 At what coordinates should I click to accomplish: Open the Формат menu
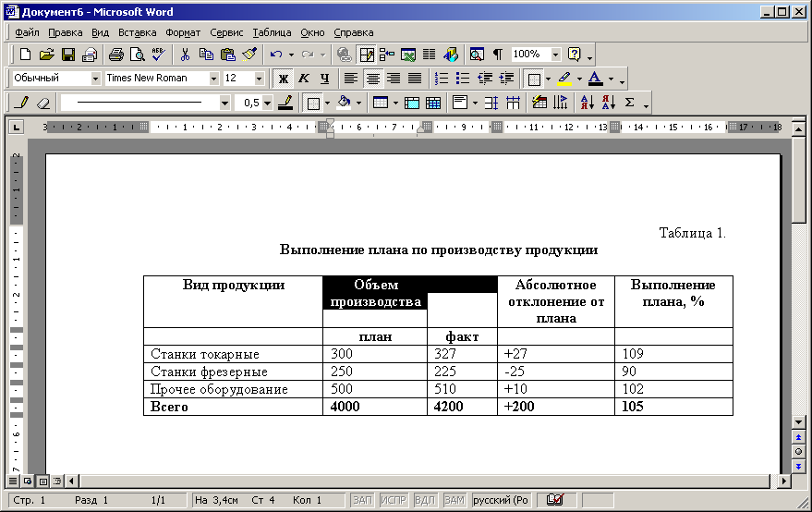[183, 32]
